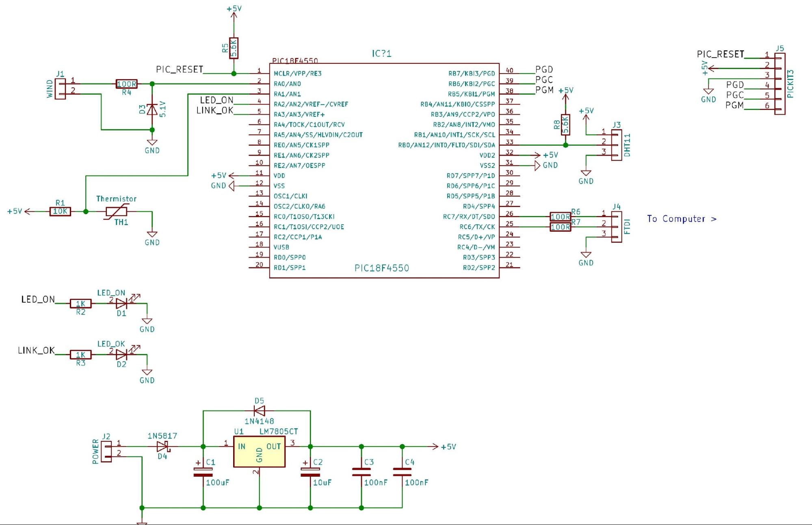This screenshot has width=812, height=525.
Task: Click the IC?1 reference designator
Action: tap(382, 54)
